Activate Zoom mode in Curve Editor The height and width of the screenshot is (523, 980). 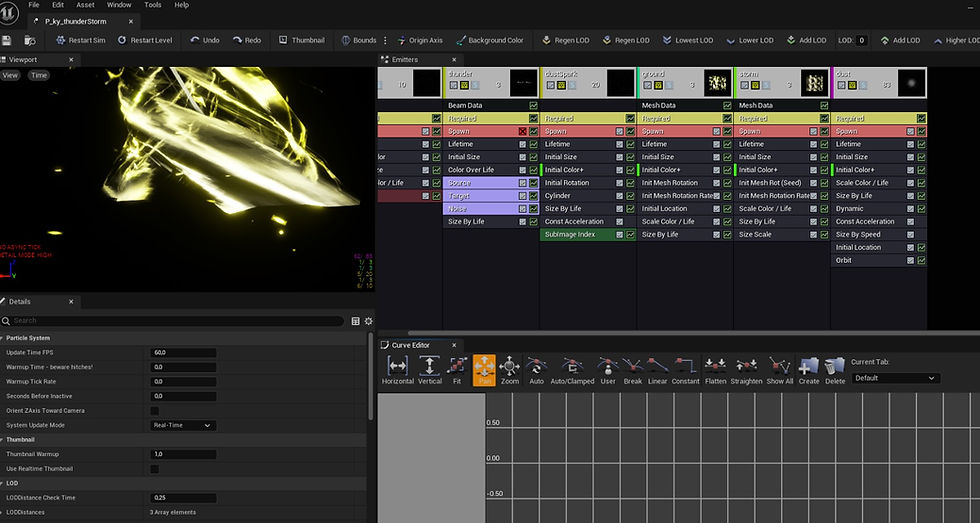click(509, 370)
